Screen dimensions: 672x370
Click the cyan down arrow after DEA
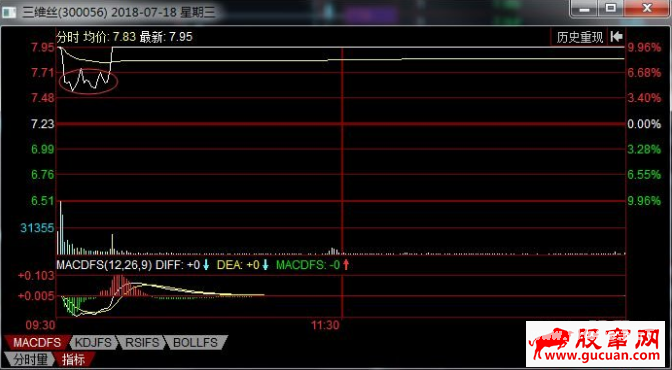point(265,265)
